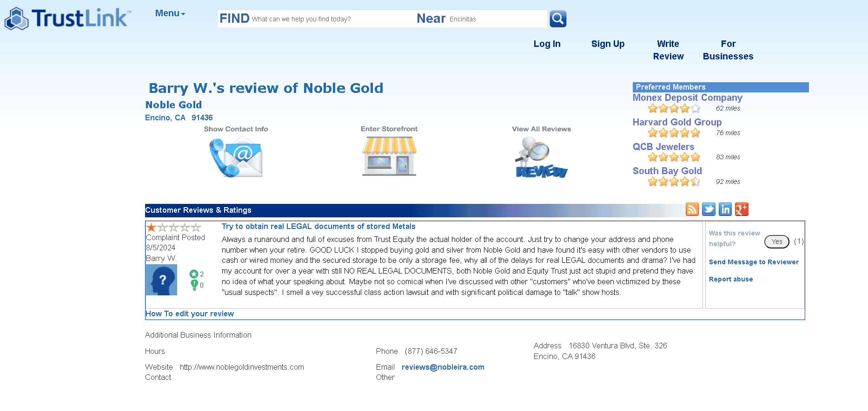Click the noblegoldinvestments.com website text
868x411 pixels.
[x=242, y=367]
